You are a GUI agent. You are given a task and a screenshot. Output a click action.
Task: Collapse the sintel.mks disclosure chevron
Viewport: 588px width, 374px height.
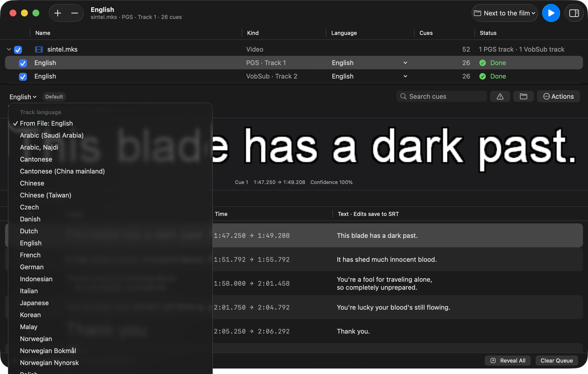click(x=9, y=50)
